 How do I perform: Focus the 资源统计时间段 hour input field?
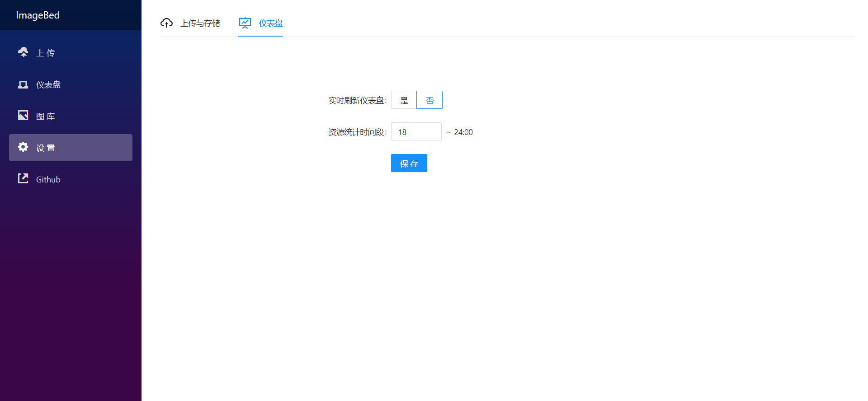[416, 132]
